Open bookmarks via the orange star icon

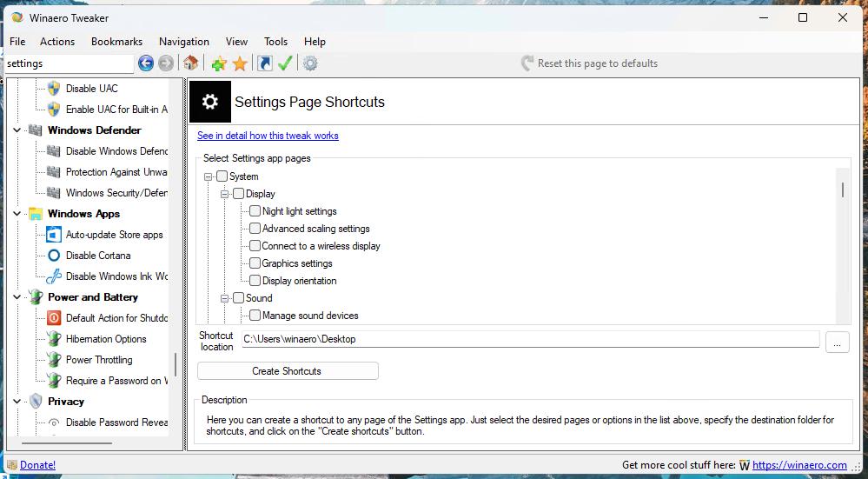click(240, 63)
